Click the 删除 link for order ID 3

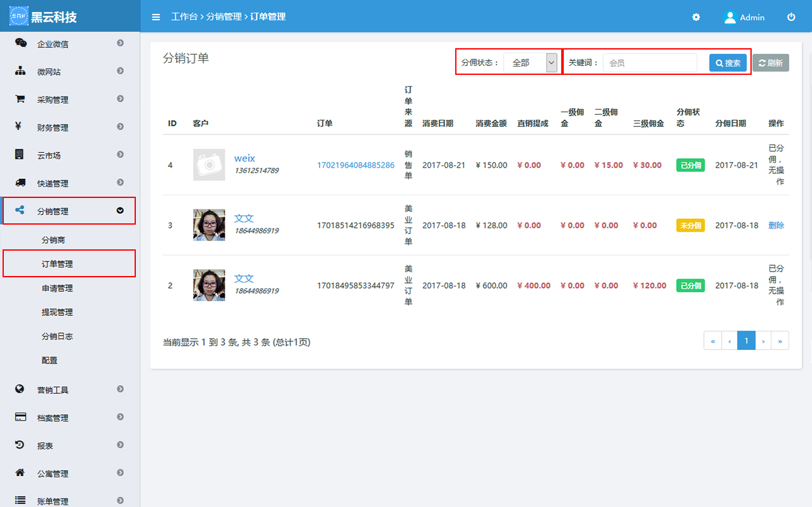776,225
